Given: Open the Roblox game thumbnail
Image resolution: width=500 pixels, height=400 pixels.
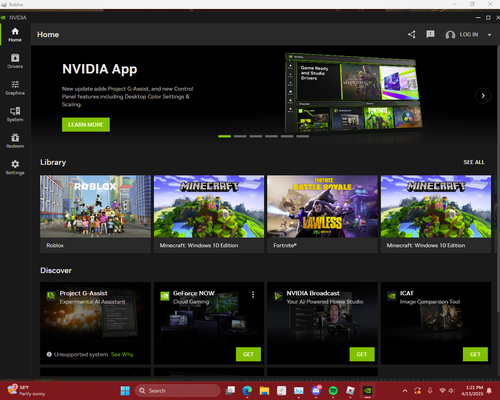Looking at the screenshot, I should pyautogui.click(x=95, y=206).
